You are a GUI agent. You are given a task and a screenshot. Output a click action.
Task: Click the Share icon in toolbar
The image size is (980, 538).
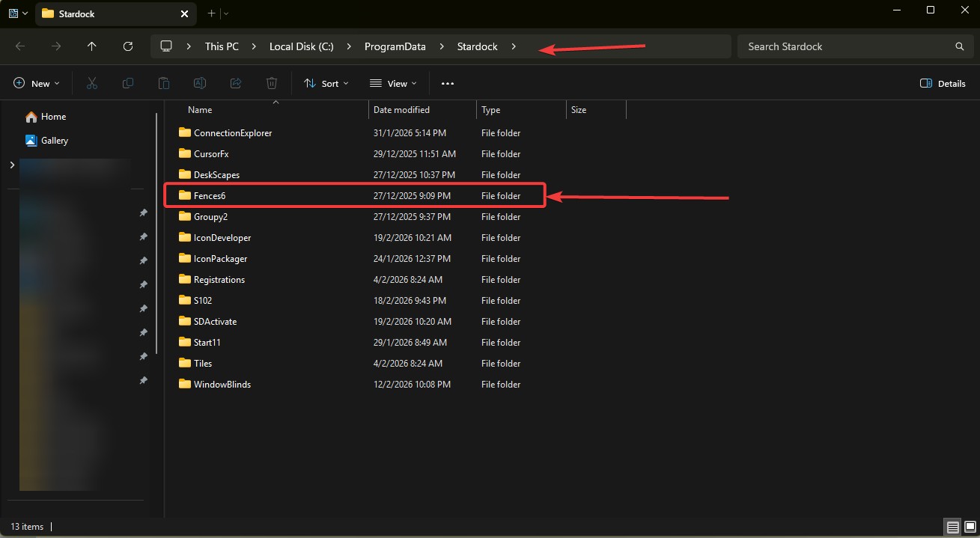[236, 84]
